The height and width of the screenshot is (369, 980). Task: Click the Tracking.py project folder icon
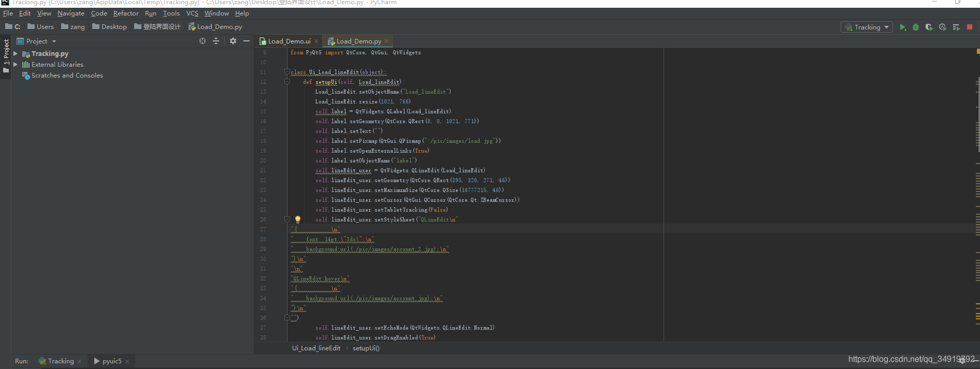(x=26, y=54)
